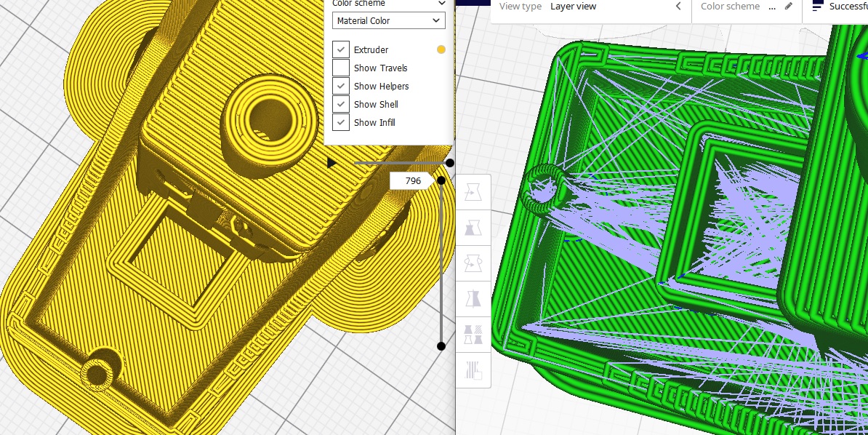The image size is (868, 435).
Task: Click the Successful status message
Action: pos(849,6)
